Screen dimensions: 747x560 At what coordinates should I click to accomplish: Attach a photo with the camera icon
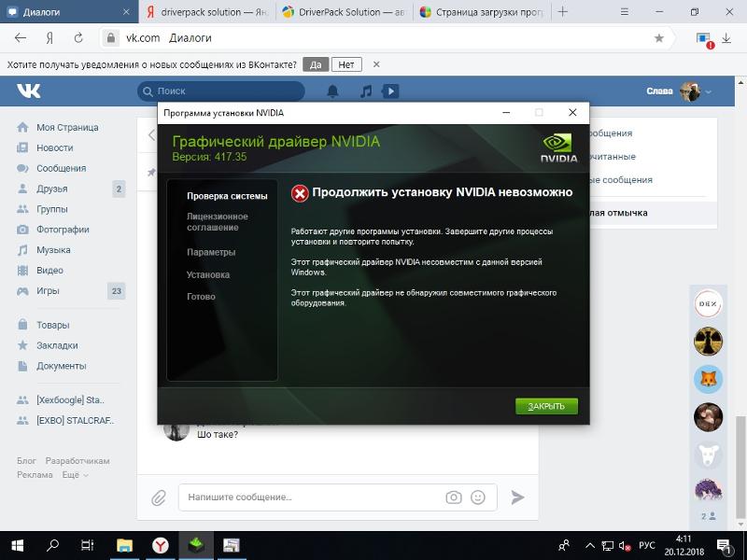(454, 497)
